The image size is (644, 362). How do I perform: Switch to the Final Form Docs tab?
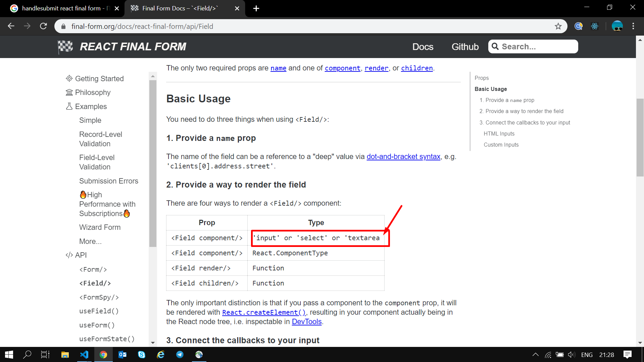pyautogui.click(x=185, y=8)
